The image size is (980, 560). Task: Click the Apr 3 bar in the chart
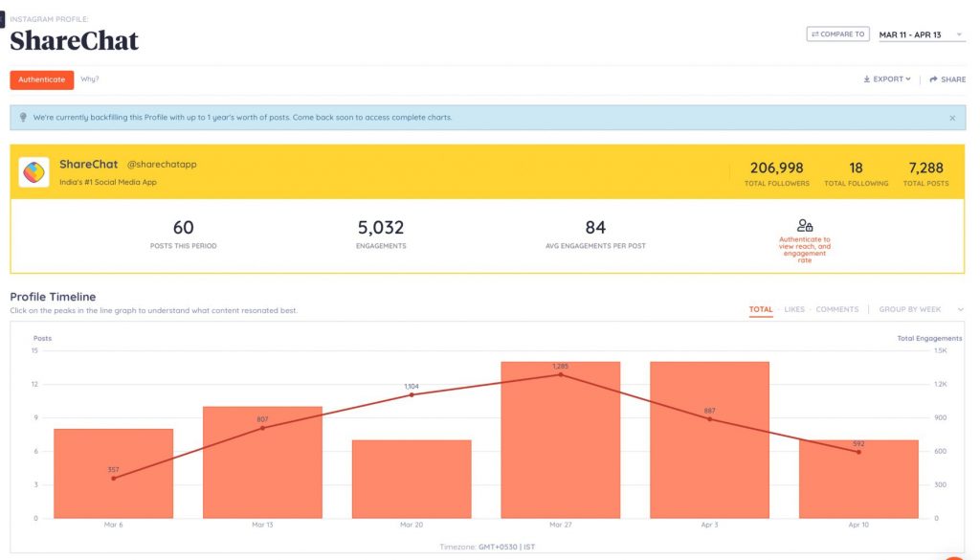[709, 440]
